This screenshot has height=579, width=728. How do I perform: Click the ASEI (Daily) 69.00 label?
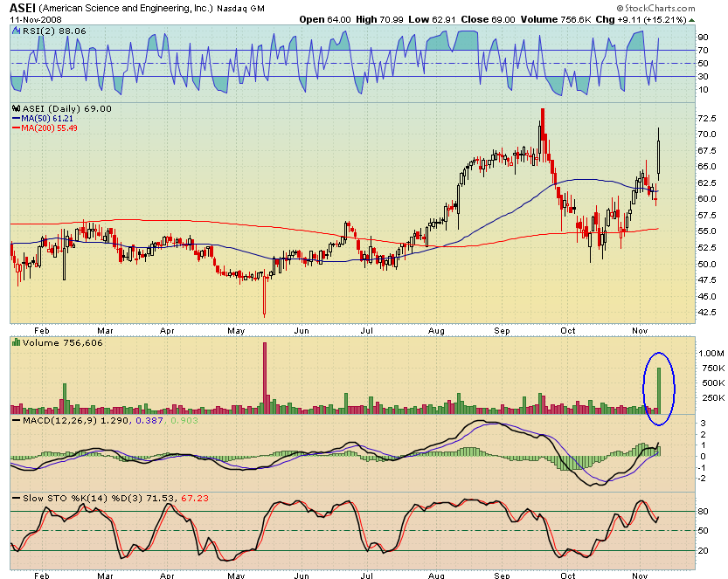click(66, 108)
